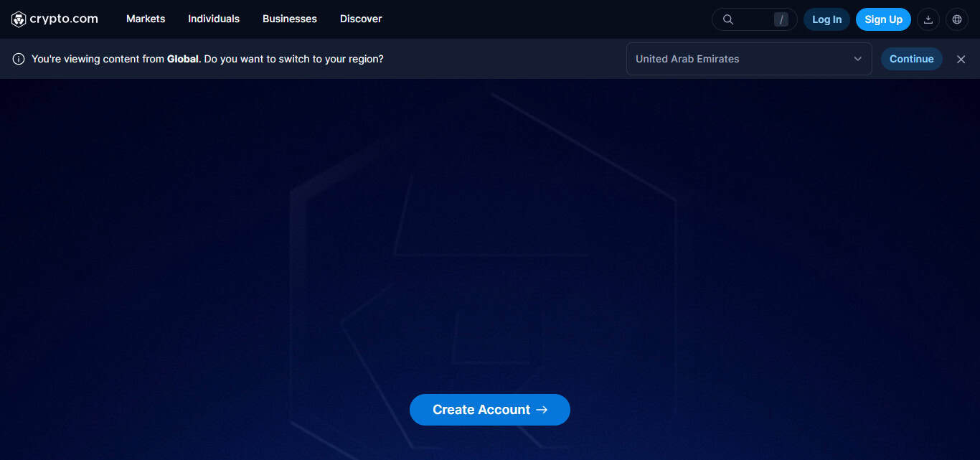The width and height of the screenshot is (980, 460).
Task: Open the Discover menu
Action: click(x=361, y=19)
